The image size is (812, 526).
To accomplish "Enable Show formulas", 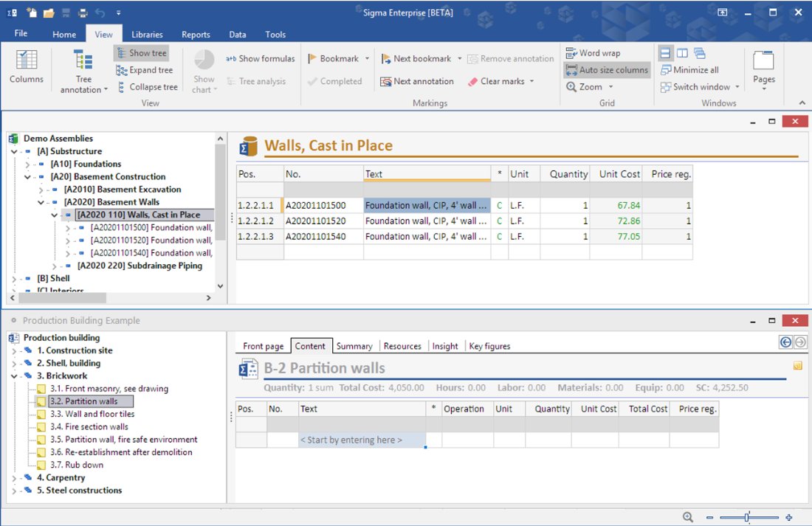I will coord(261,58).
